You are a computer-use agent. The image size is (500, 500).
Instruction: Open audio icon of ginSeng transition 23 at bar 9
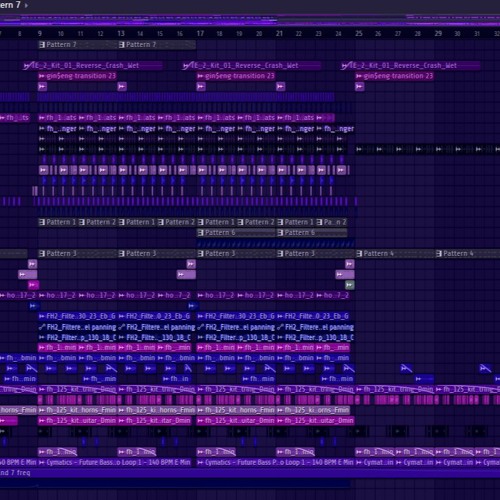coord(42,76)
